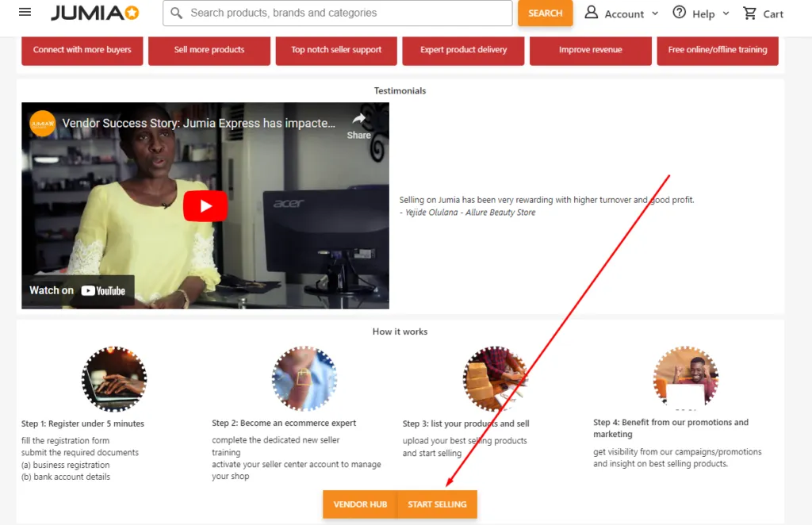Open the shopping Cart icon
This screenshot has width=812, height=525.
[x=749, y=13]
